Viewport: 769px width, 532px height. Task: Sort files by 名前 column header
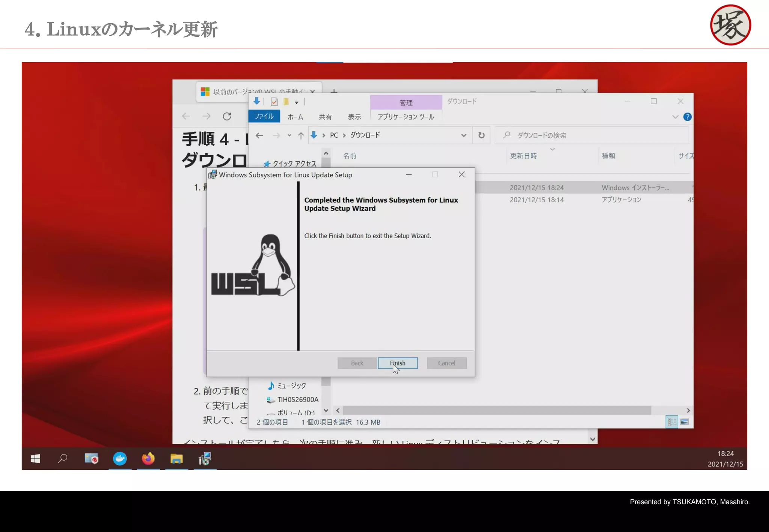coord(350,156)
